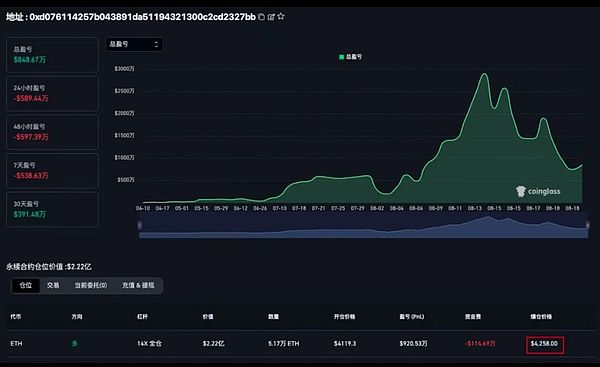Switch to the 交易 tab
The height and width of the screenshot is (367, 600).
click(x=53, y=285)
